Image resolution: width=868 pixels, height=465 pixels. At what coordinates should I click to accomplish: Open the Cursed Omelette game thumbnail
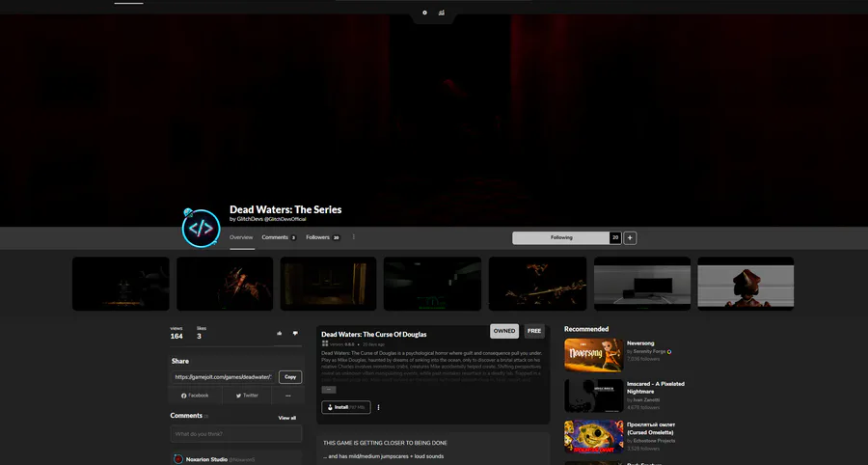coord(593,436)
